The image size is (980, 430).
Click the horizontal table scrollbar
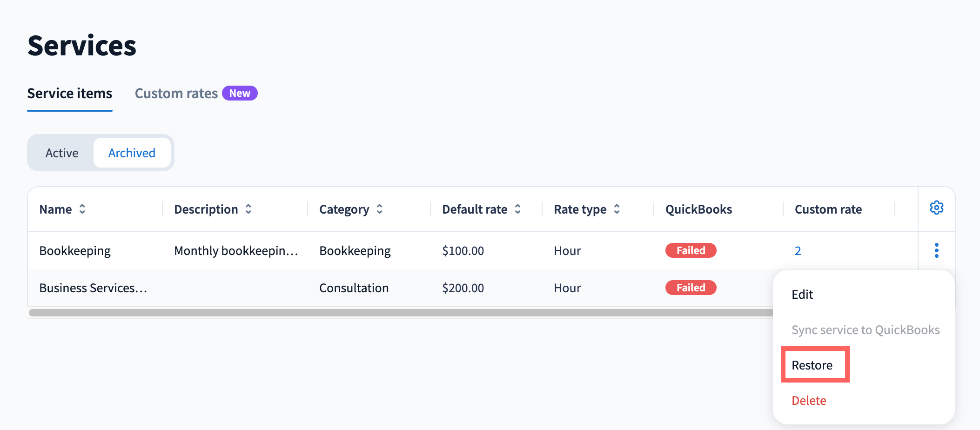click(x=401, y=313)
